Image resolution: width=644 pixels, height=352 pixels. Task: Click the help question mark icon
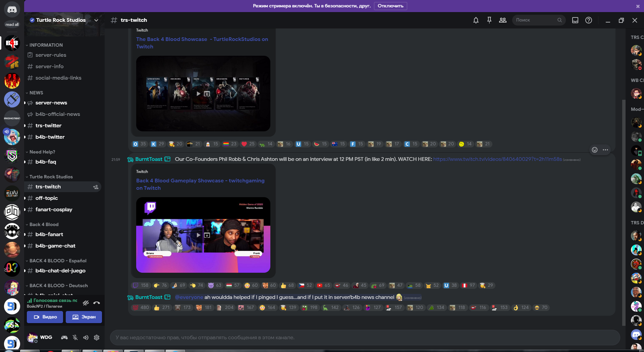pyautogui.click(x=589, y=20)
